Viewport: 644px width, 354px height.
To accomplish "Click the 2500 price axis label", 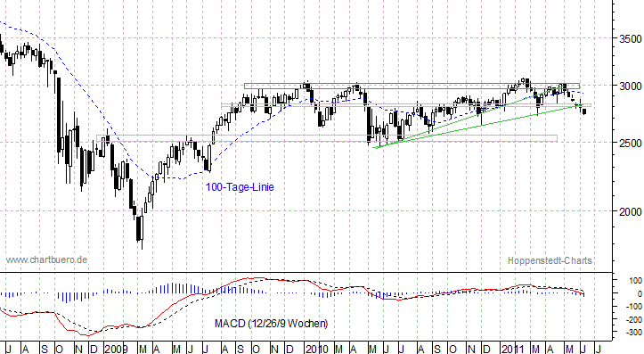I will 630,144.
